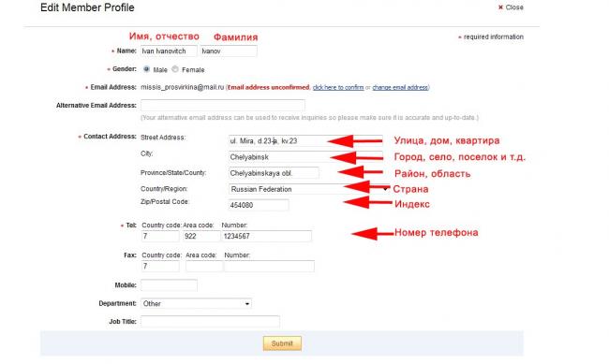The height and width of the screenshot is (364, 609).
Task: Click the Job Title input field
Action: point(210,321)
